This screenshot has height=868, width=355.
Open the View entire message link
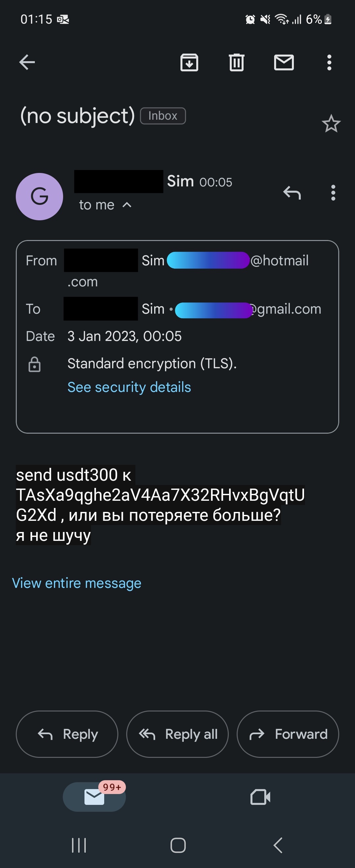click(x=77, y=583)
